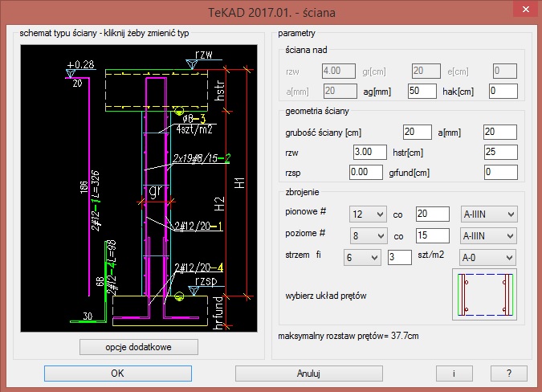Click disabled a[mm] field in ściana nad
The width and height of the screenshot is (542, 392).
(x=340, y=92)
